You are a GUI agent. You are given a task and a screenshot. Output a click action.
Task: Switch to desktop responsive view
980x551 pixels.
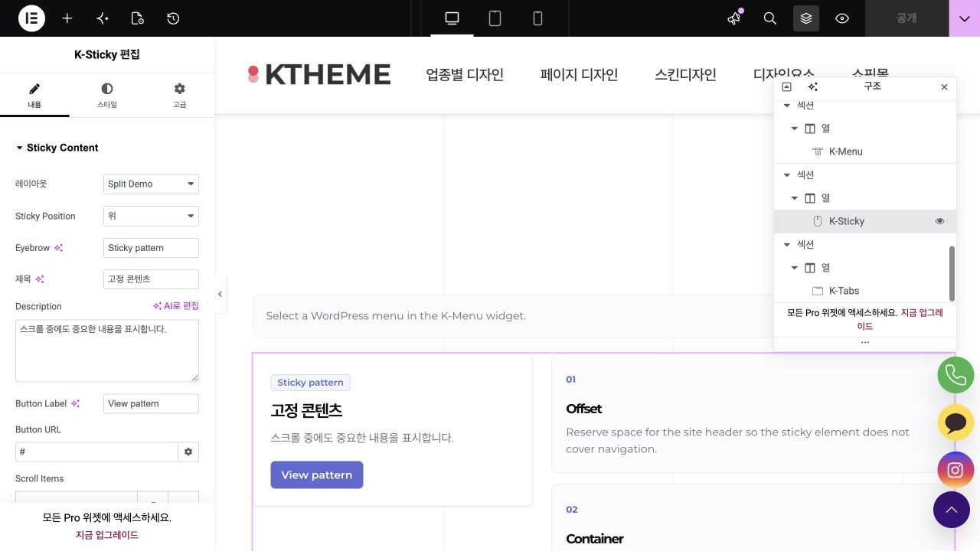(x=452, y=18)
